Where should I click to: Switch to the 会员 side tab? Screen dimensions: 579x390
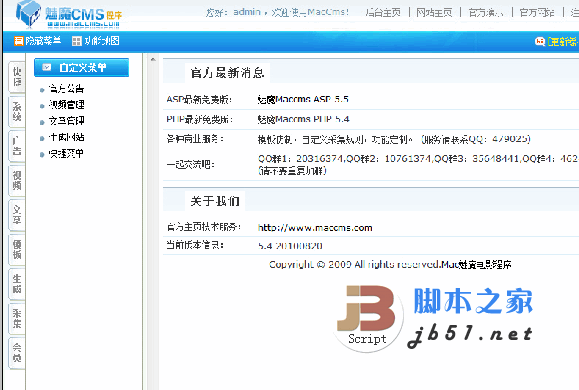point(17,353)
